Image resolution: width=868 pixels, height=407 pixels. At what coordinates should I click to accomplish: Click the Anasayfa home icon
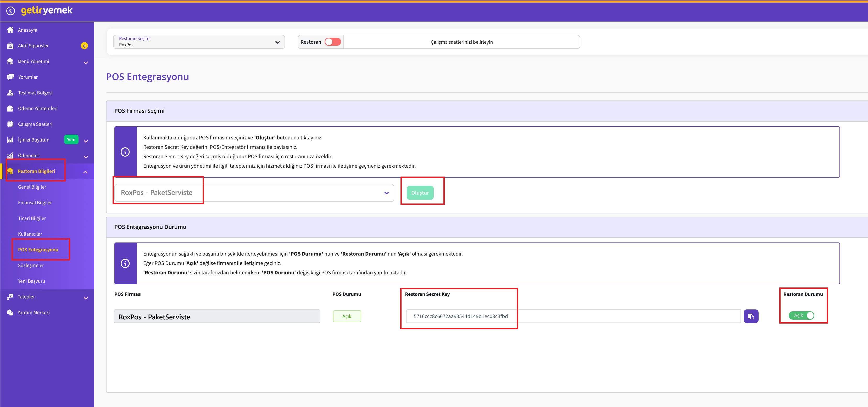click(10, 30)
